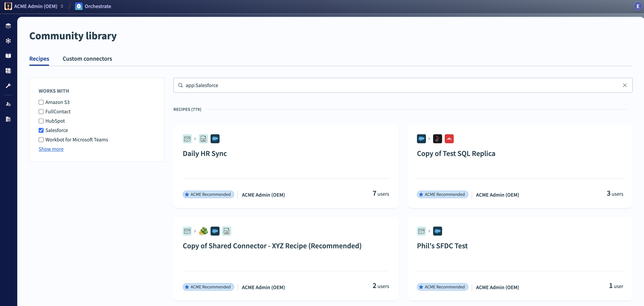Image resolution: width=644 pixels, height=306 pixels.
Task: Click the dashboard grid icon in sidebar
Action: click(x=8, y=71)
